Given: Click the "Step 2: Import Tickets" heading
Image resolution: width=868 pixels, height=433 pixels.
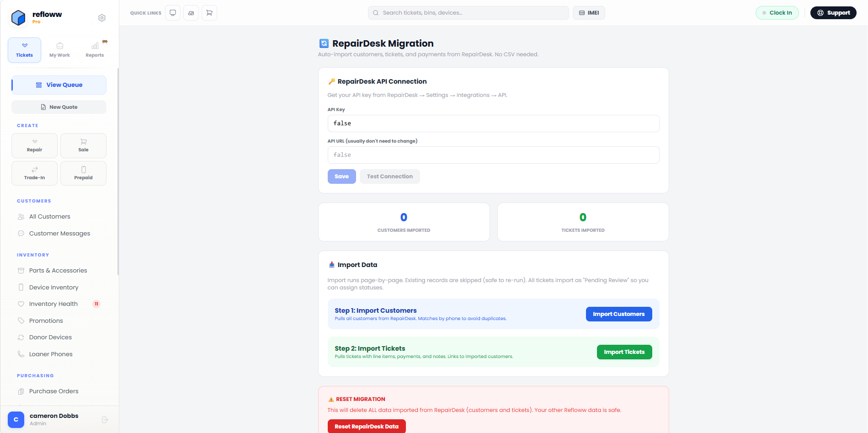Looking at the screenshot, I should [x=370, y=348].
